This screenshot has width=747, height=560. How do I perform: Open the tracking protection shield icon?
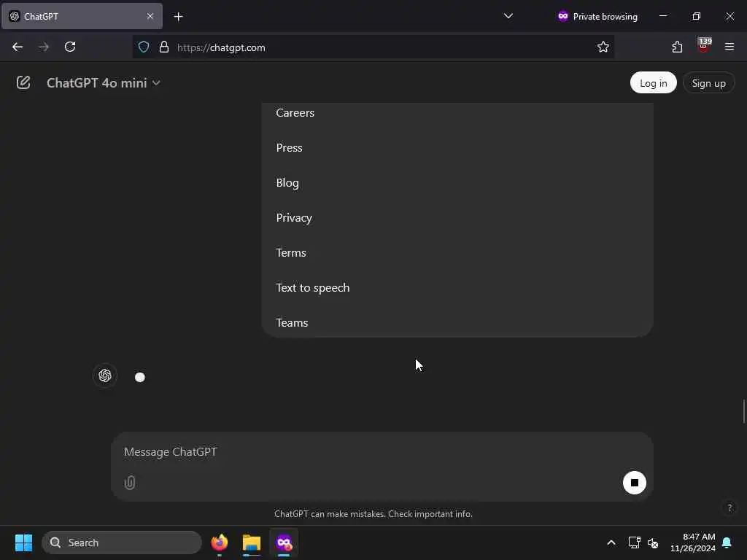coord(144,47)
